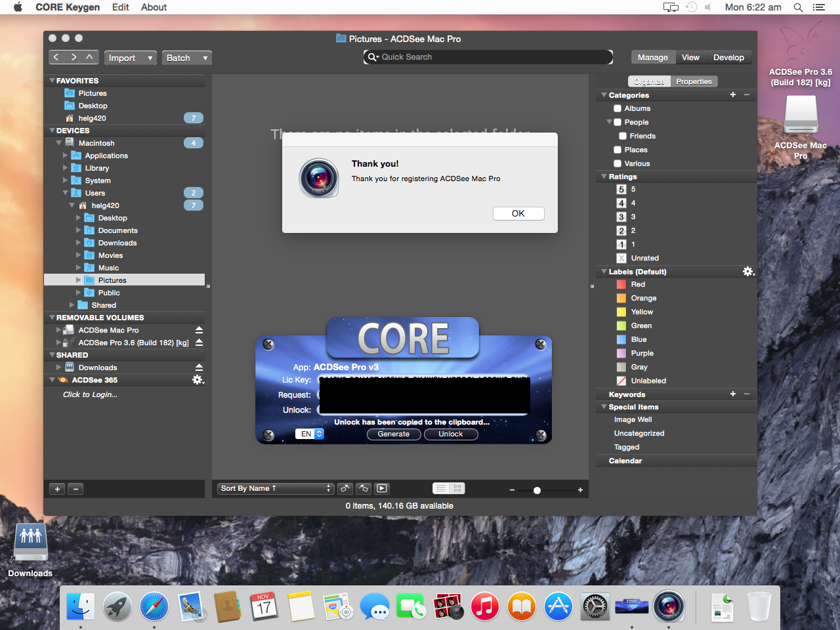This screenshot has height=630, width=840.
Task: Click the add folder plus button
Action: click(x=57, y=489)
